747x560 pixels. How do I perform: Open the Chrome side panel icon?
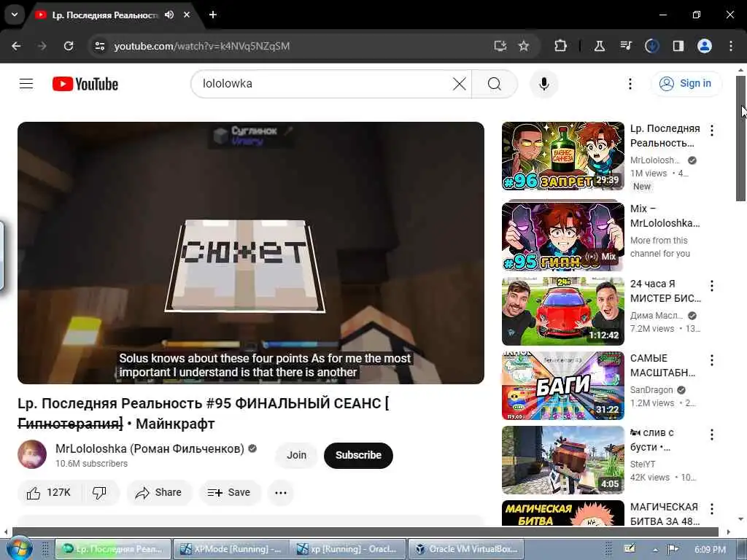(x=678, y=46)
